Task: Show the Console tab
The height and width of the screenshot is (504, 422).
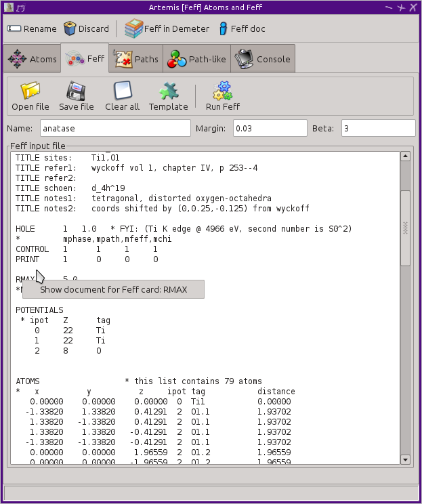Action: click(263, 59)
